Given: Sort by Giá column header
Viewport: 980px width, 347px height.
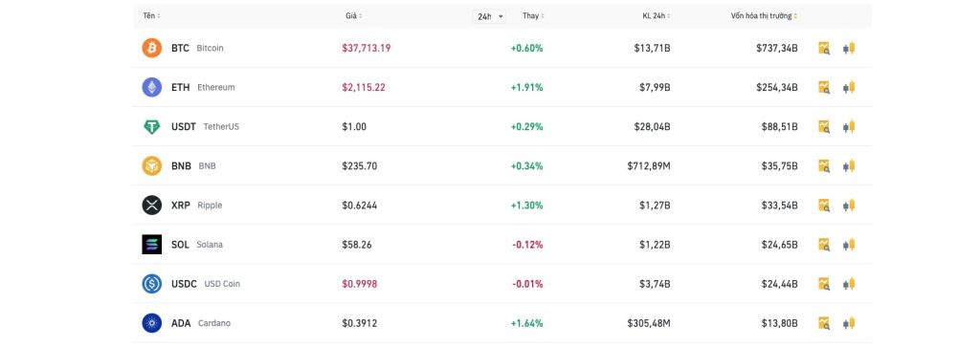Looking at the screenshot, I should [x=354, y=15].
